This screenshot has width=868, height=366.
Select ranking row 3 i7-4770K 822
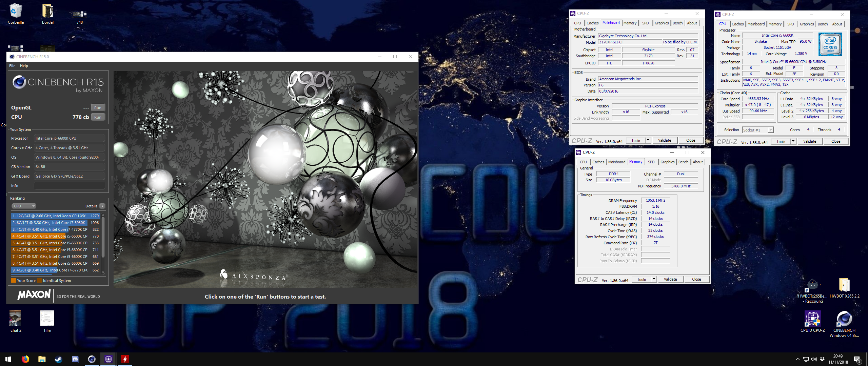56,229
